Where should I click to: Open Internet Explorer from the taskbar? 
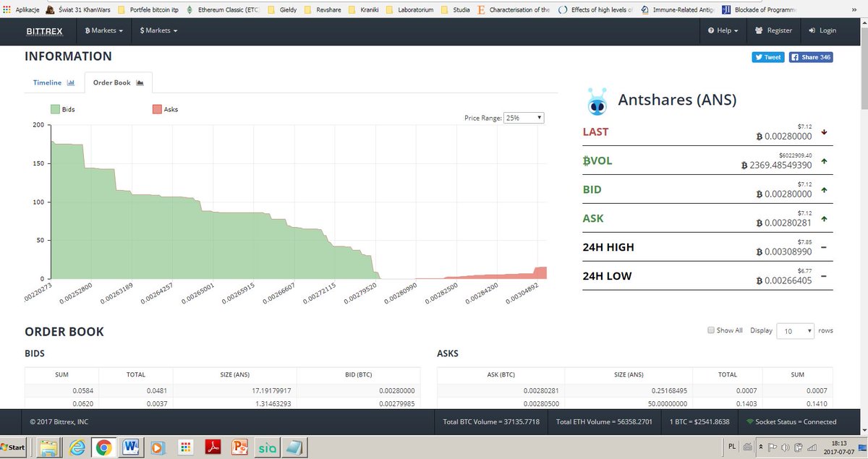coord(76,447)
